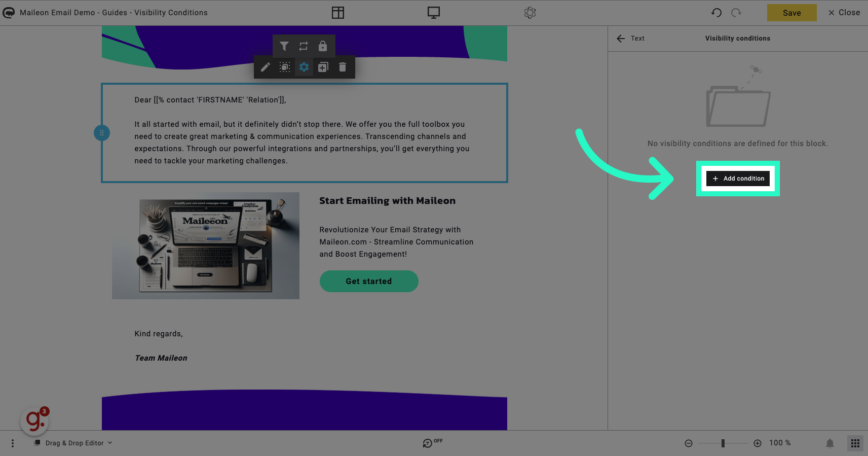Open notifications bell icon

click(830, 443)
